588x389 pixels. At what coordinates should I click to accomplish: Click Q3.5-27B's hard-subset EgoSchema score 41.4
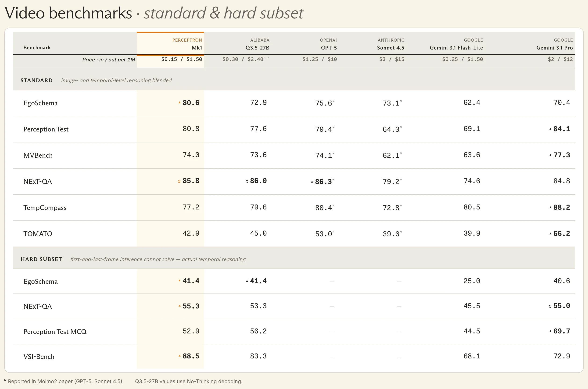258,281
